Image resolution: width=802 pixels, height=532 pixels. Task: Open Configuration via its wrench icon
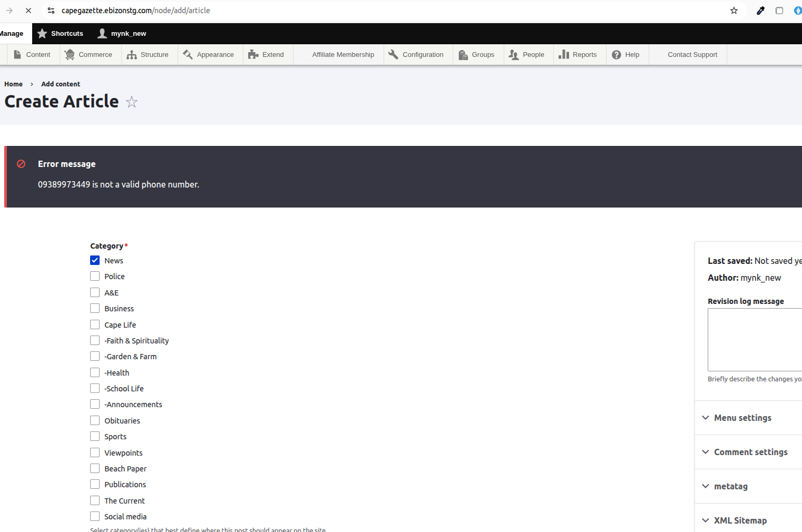[x=393, y=55]
